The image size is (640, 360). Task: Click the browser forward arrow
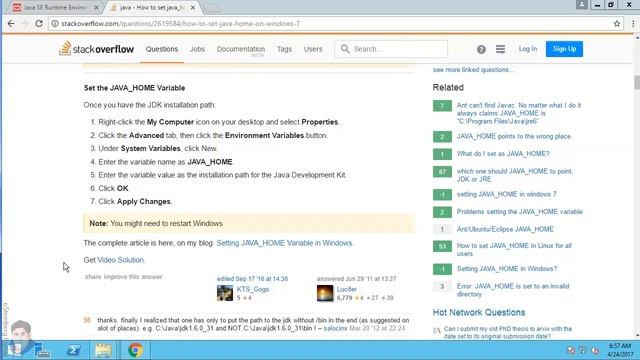click(x=25, y=24)
